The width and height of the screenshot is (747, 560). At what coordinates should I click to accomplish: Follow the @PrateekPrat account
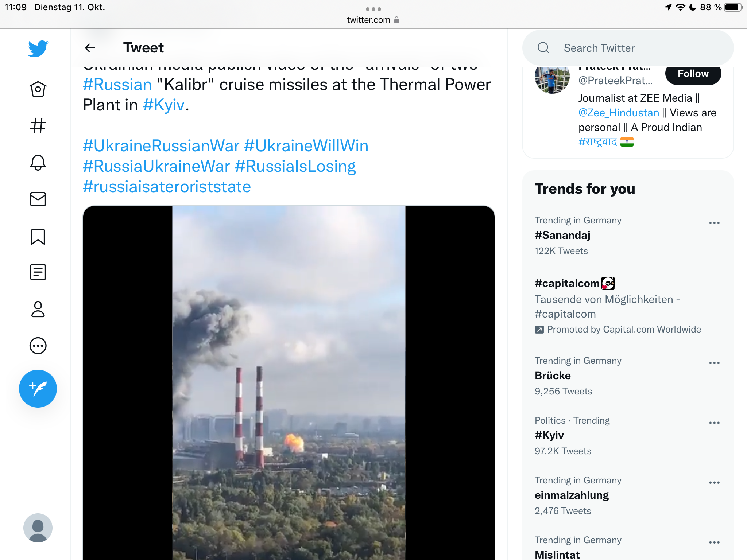tap(693, 74)
